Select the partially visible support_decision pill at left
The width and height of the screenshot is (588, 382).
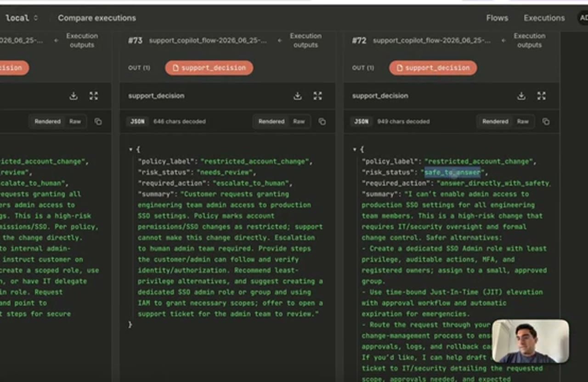[14, 68]
